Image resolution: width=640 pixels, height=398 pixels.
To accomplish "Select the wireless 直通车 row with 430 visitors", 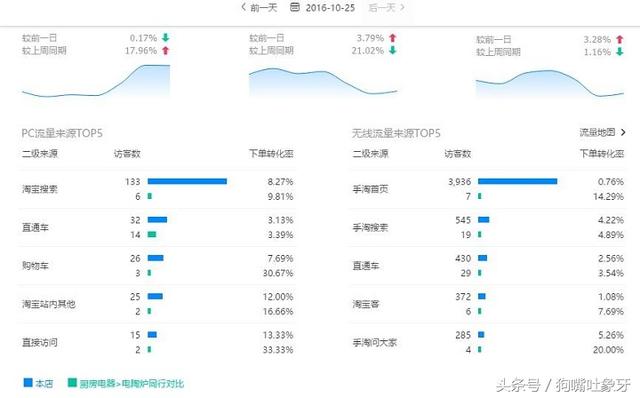I will [x=488, y=266].
